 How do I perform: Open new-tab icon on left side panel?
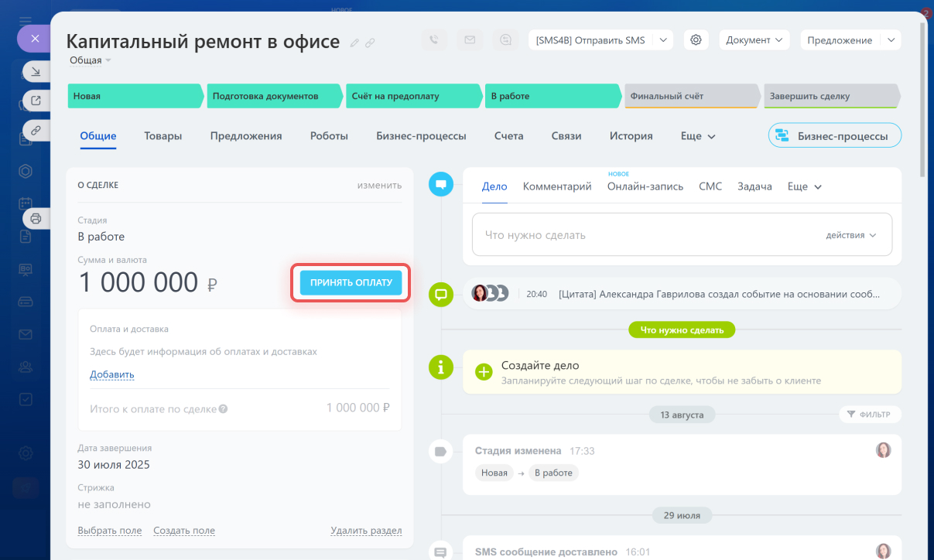[x=36, y=101]
